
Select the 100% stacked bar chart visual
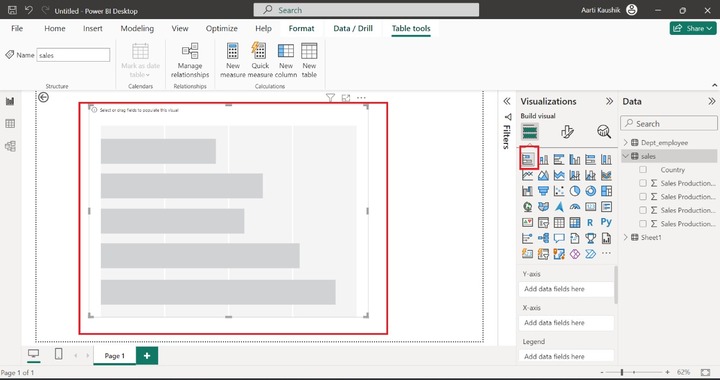click(591, 159)
